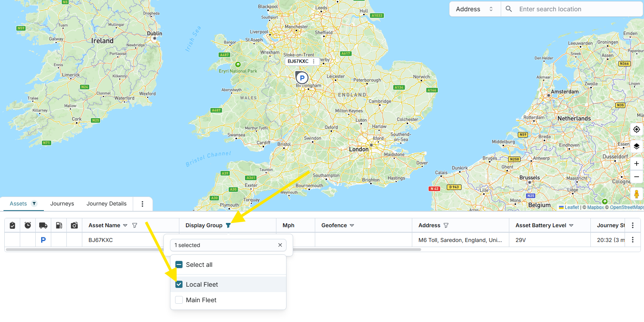Clear the '1 selected' filter with X
Image resolution: width=644 pixels, height=322 pixels.
pos(280,245)
